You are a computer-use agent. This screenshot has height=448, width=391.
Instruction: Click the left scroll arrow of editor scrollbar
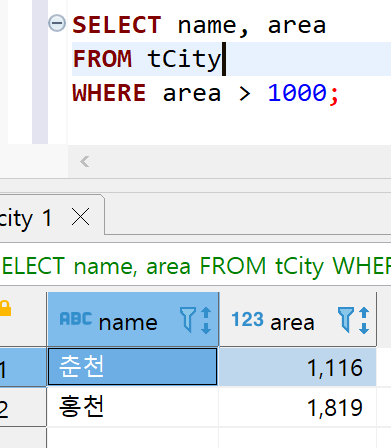pos(84,162)
